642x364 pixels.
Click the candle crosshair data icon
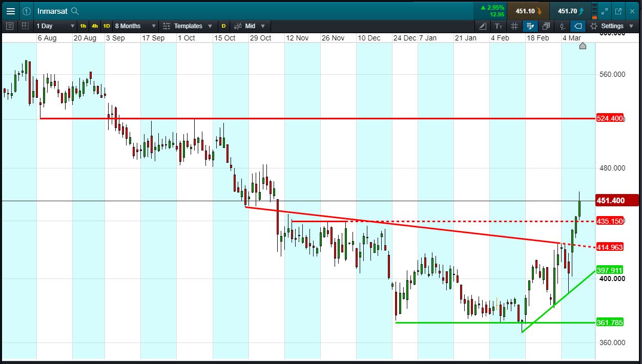coord(563,26)
